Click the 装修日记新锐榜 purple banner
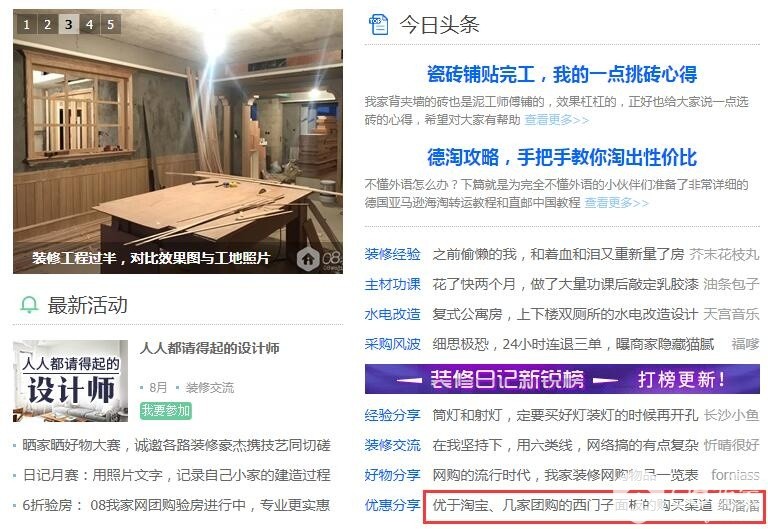 click(562, 379)
